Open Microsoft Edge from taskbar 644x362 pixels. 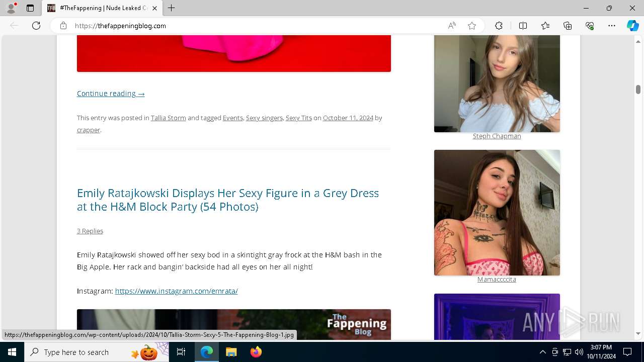[207, 352]
